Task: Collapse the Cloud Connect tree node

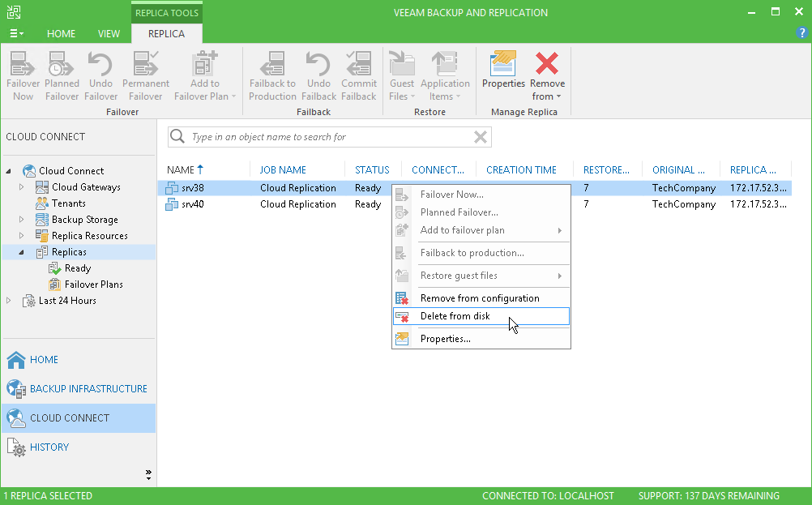Action: pyautogui.click(x=9, y=171)
